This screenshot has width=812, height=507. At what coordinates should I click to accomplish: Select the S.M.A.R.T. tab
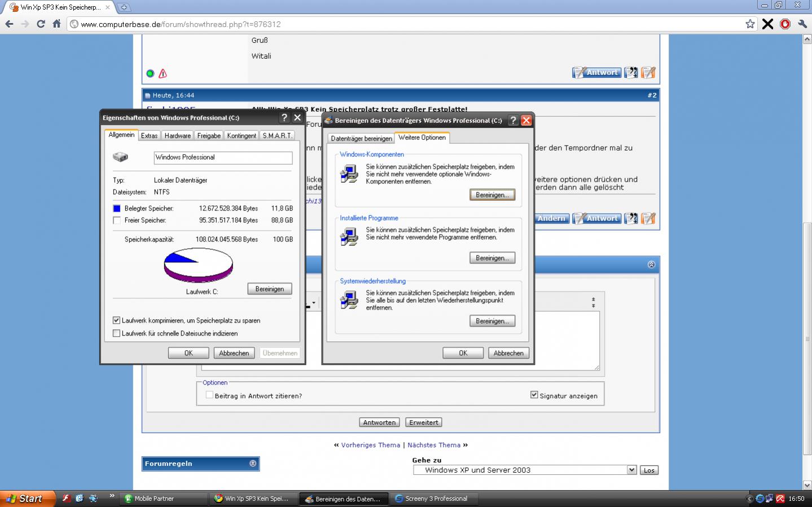(277, 135)
